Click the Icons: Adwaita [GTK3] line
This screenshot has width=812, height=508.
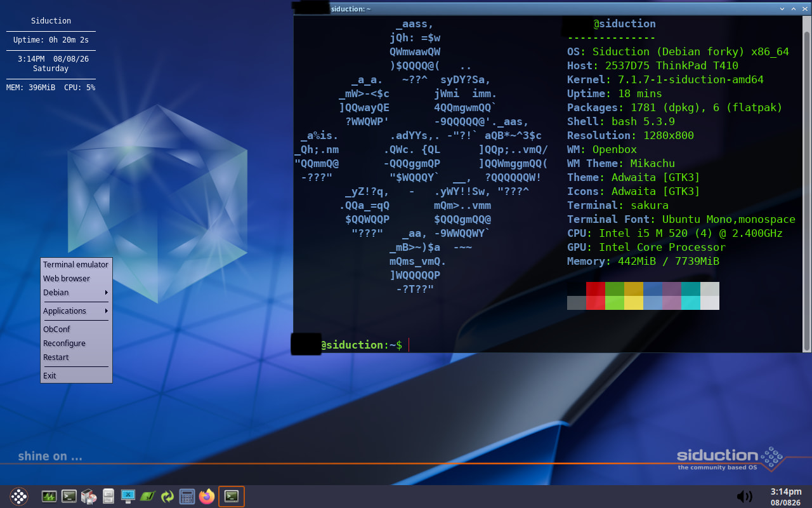[634, 192]
